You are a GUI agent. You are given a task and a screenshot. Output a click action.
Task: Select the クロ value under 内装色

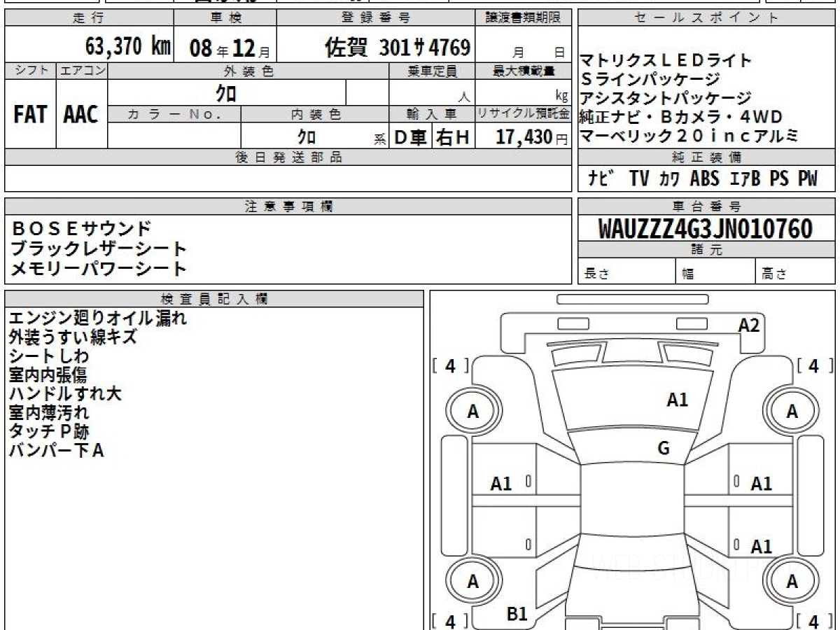coord(307,136)
